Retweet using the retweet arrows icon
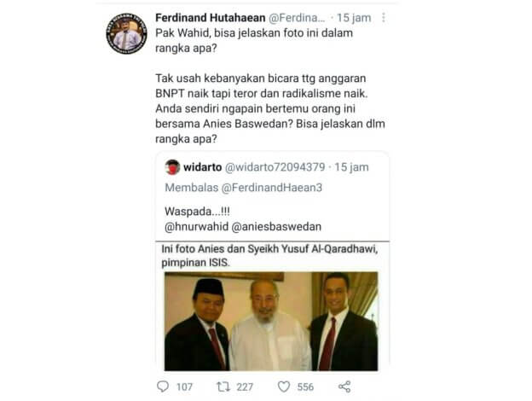Screen dimensions: 532x401 click(x=223, y=386)
